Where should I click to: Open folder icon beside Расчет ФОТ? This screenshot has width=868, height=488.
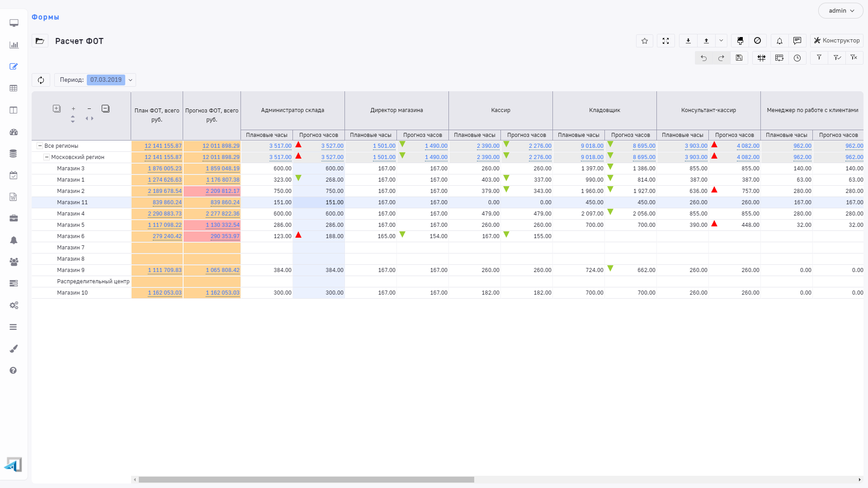click(40, 41)
